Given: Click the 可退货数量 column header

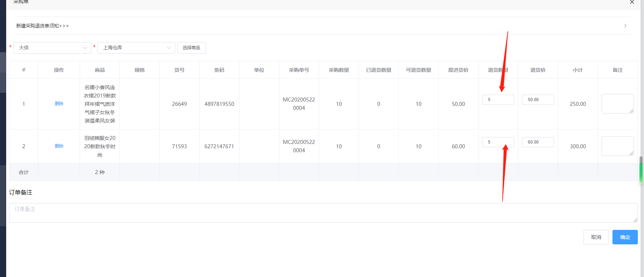Looking at the screenshot, I should [x=418, y=70].
